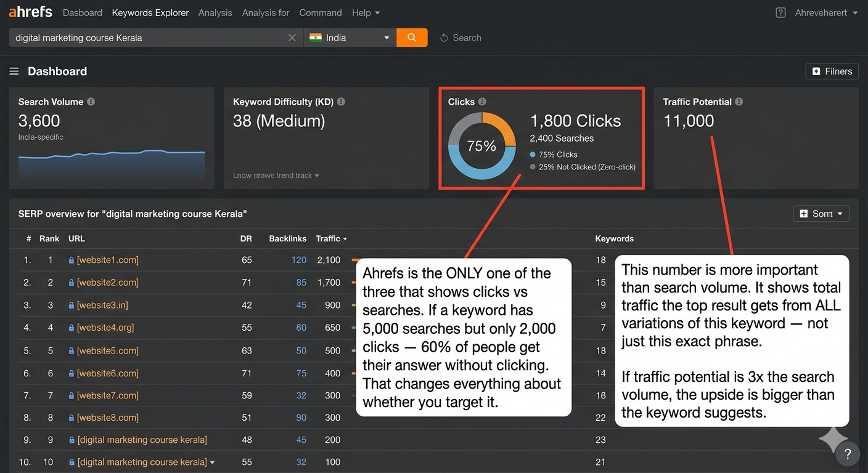
Task: Clear the keyword search field
Action: click(x=292, y=38)
